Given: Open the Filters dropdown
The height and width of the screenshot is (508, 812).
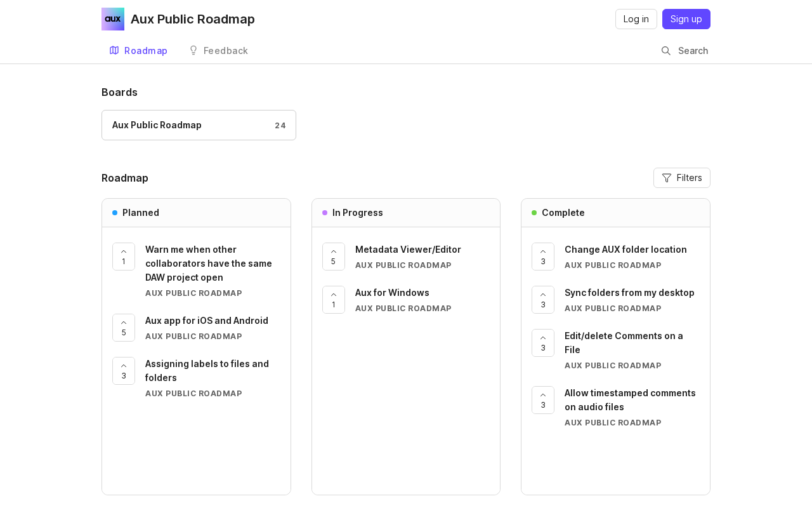Looking at the screenshot, I should [x=682, y=178].
